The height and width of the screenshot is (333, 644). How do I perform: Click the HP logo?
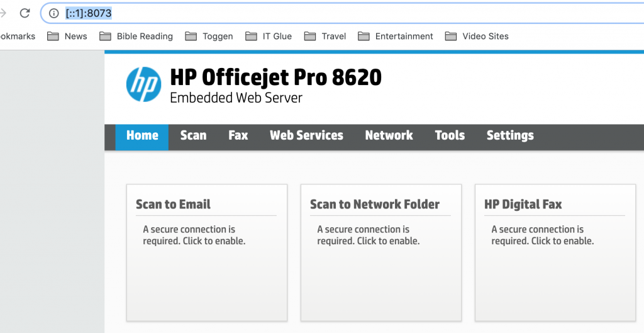(x=144, y=84)
